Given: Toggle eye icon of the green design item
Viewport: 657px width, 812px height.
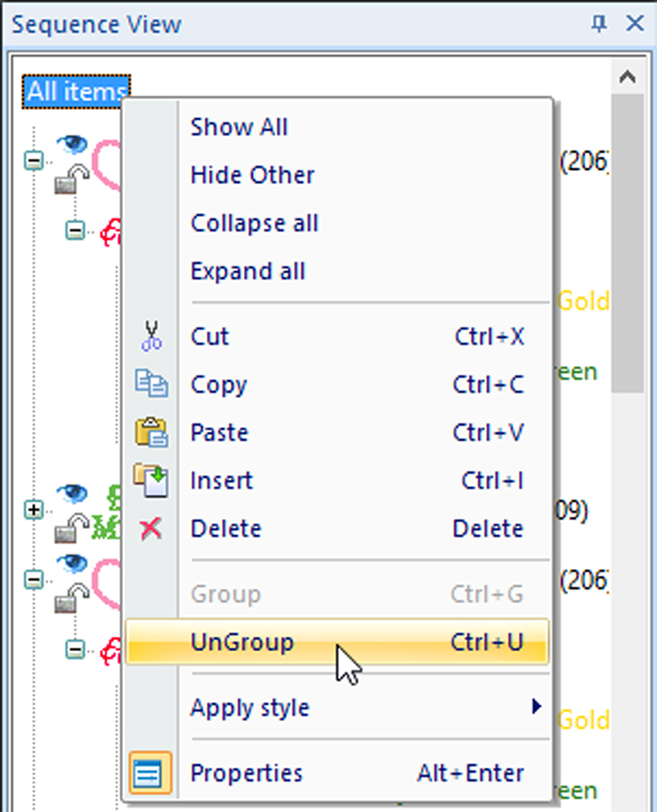Looking at the screenshot, I should point(71,493).
